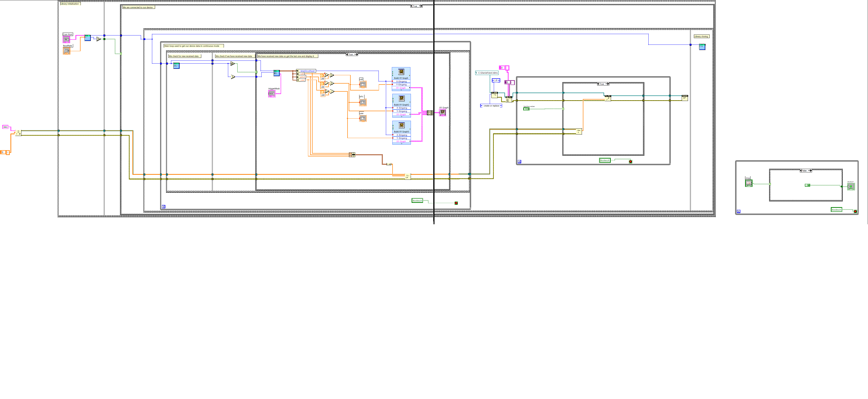
Task: Click the yaw indicator terminal
Action: pyautogui.click(x=363, y=118)
